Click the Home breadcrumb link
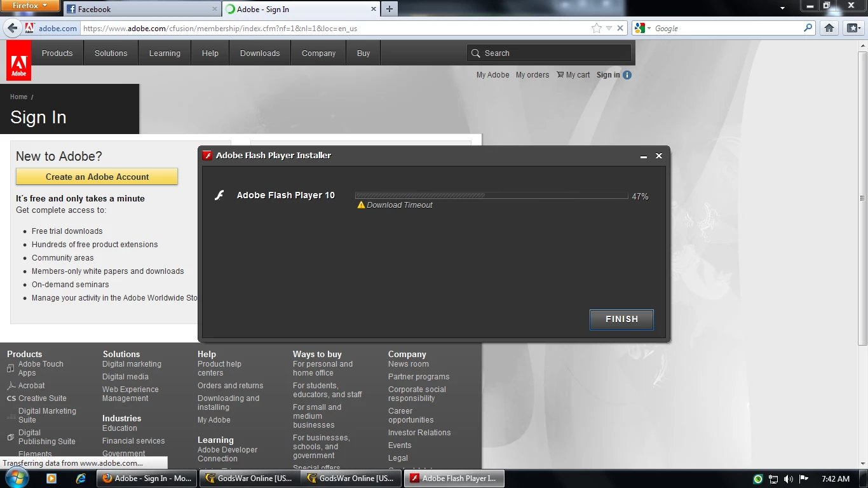This screenshot has height=488, width=868. click(18, 97)
